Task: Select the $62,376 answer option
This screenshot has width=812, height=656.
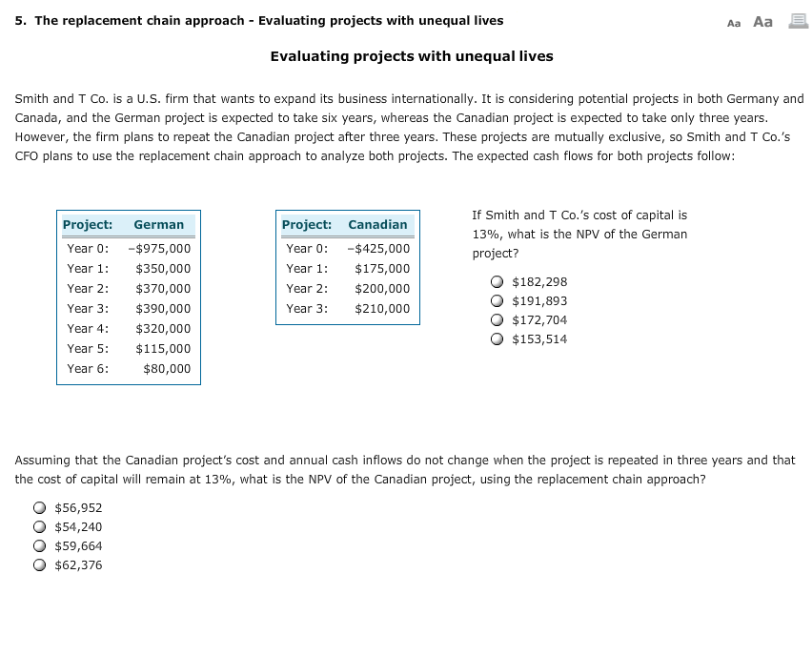Action: 40,565
